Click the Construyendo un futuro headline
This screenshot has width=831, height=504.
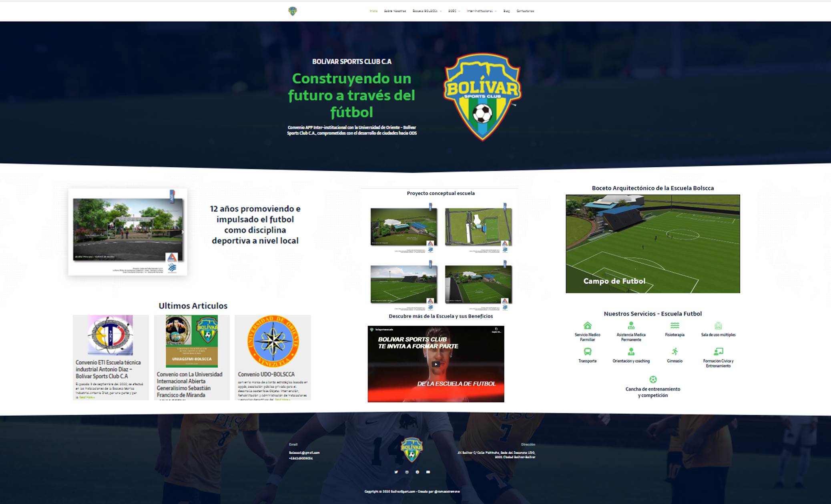(x=351, y=95)
